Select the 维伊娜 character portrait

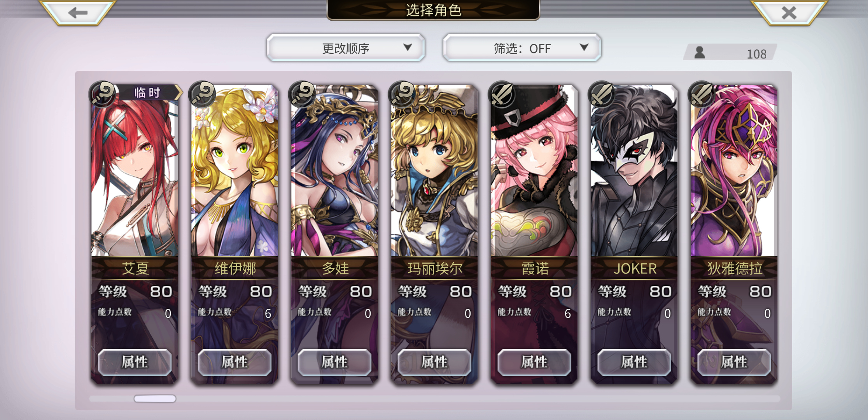pos(234,171)
